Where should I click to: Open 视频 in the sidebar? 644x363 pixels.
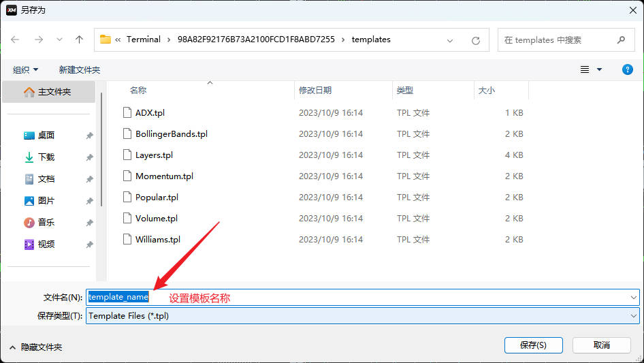[46, 244]
